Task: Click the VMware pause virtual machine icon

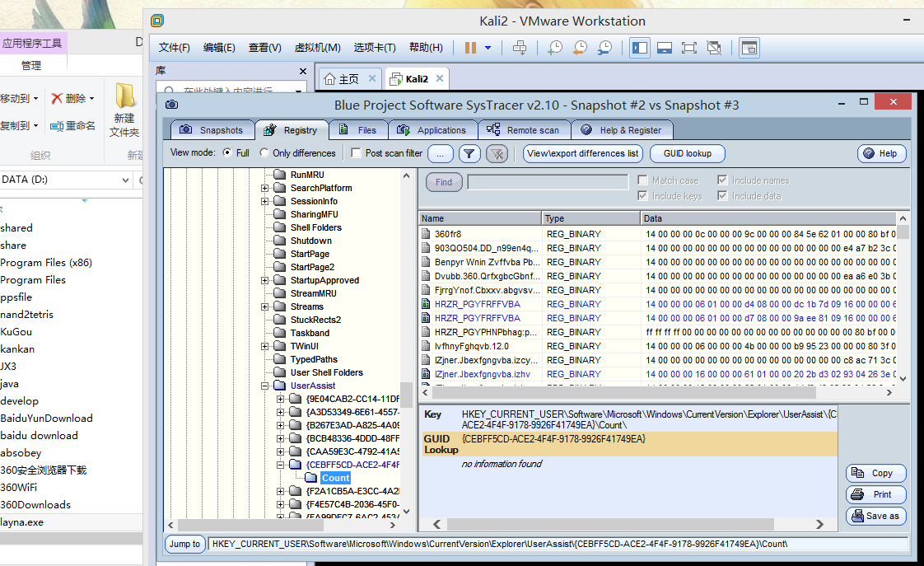Action: (470, 48)
